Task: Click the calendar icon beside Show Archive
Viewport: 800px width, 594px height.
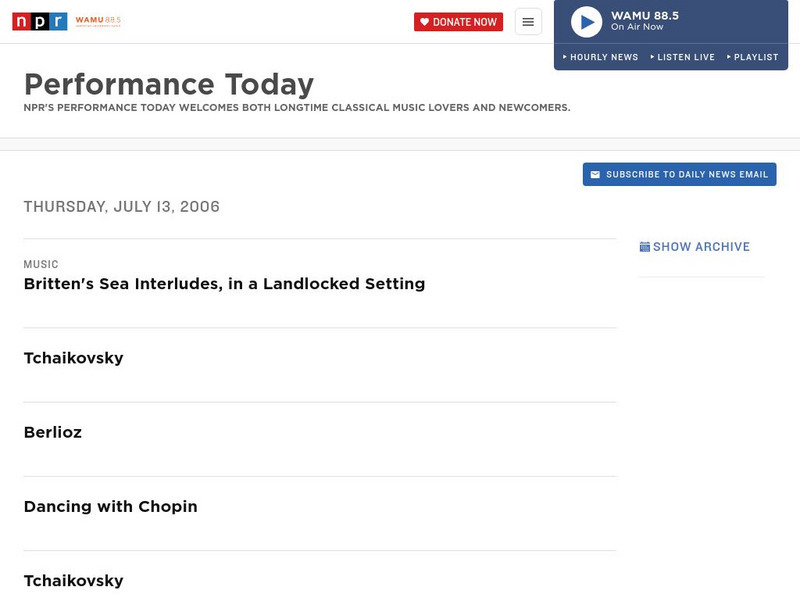Action: tap(645, 246)
